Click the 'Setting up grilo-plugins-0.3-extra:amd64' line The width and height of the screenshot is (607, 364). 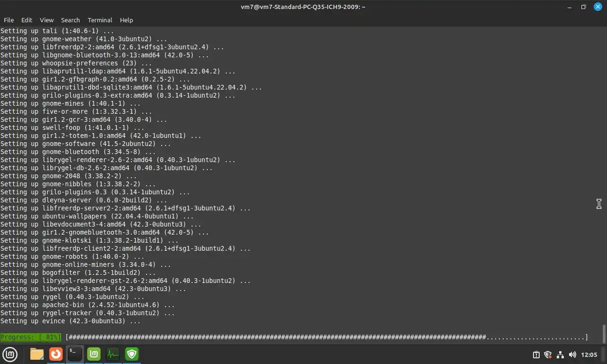click(118, 95)
